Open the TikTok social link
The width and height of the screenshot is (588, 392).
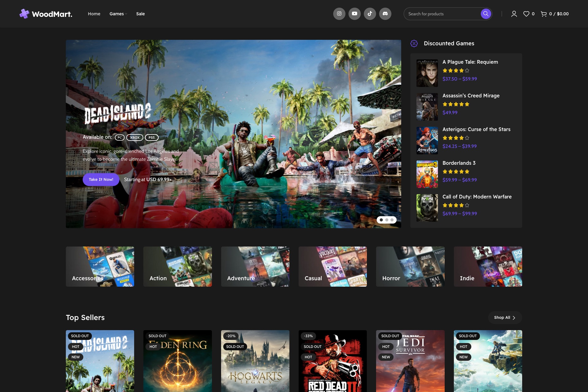point(370,14)
